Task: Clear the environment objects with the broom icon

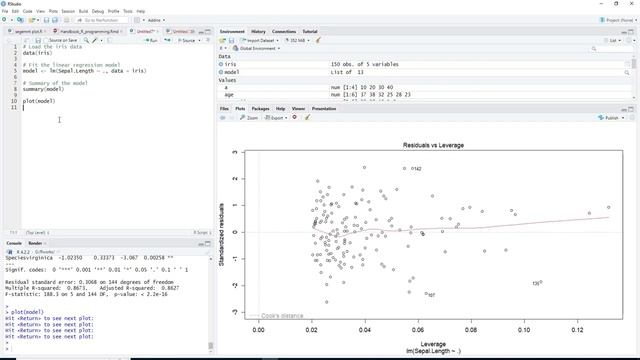Action: 318,40
